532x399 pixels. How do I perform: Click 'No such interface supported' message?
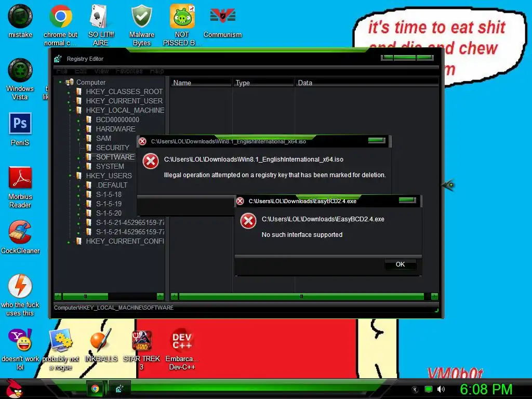pos(302,235)
